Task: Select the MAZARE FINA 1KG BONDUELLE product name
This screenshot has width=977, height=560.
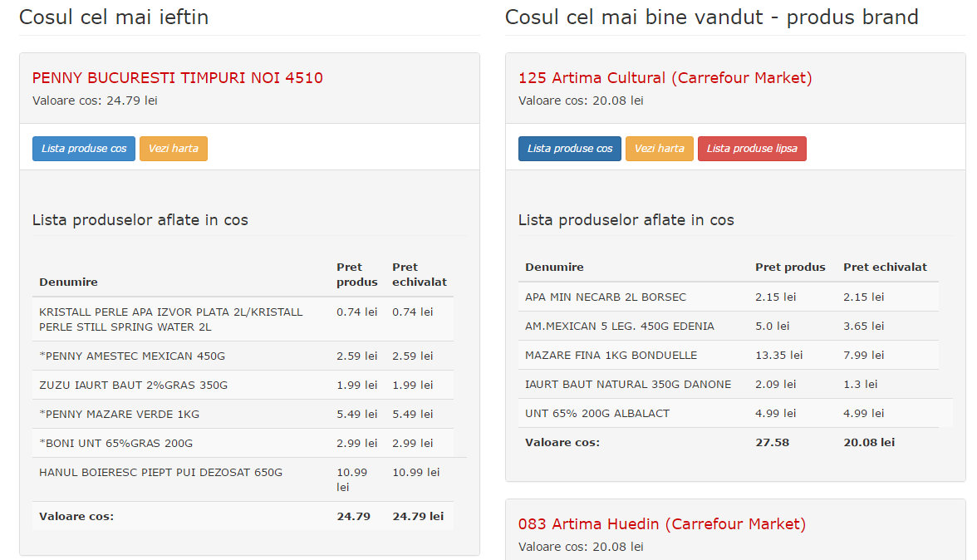Action: pyautogui.click(x=611, y=356)
